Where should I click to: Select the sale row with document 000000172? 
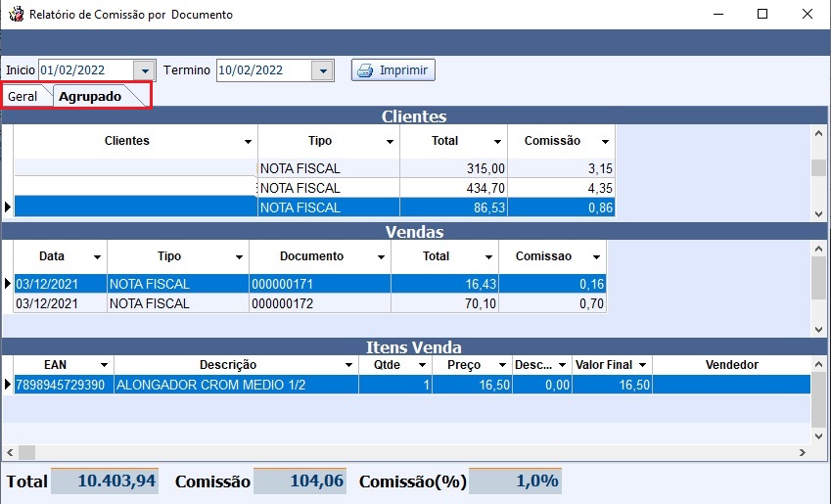pyautogui.click(x=294, y=303)
